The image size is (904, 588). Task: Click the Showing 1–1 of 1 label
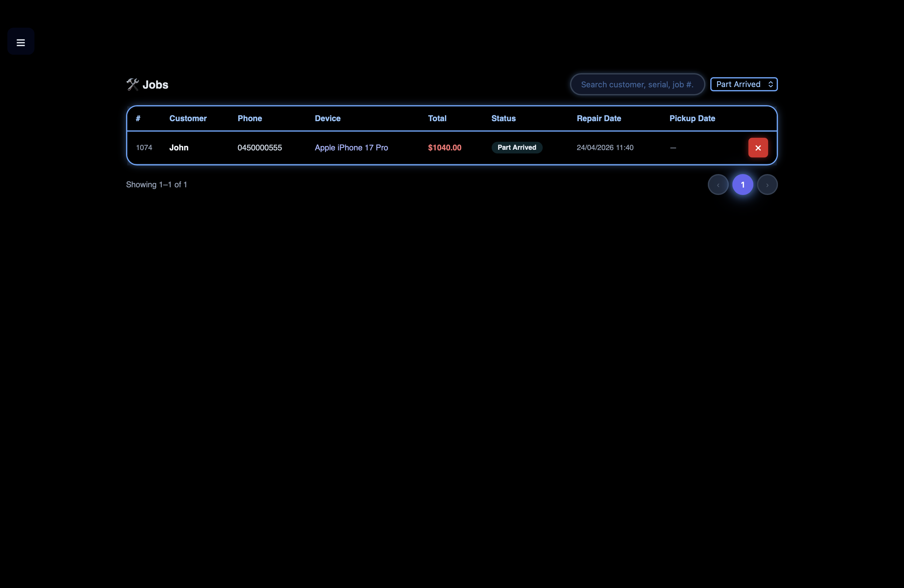click(x=157, y=185)
